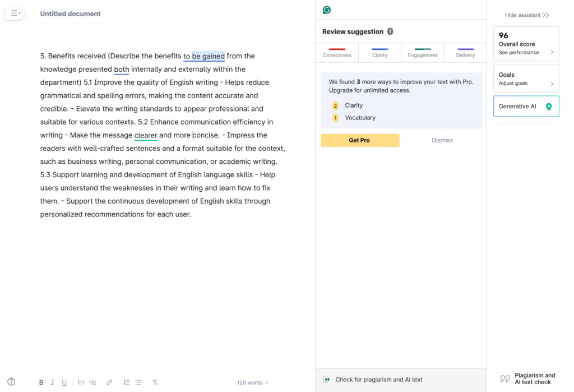
Task: Click the Get Pro button
Action: 360,140
